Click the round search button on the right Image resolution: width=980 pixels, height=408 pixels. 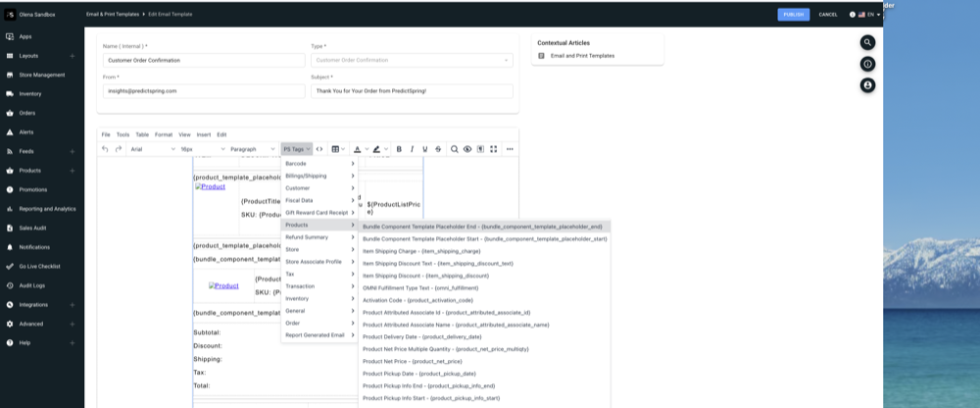pos(867,42)
